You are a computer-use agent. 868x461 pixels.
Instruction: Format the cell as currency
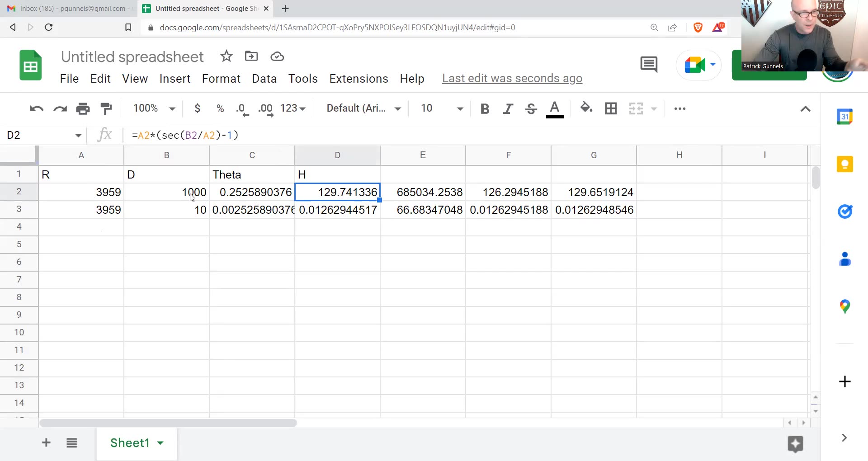tap(197, 108)
